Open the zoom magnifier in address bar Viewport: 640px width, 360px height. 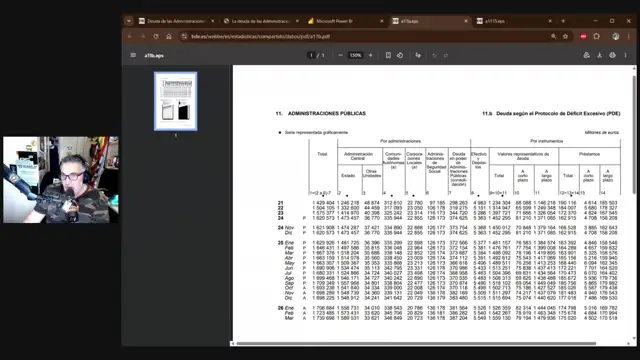(553, 36)
